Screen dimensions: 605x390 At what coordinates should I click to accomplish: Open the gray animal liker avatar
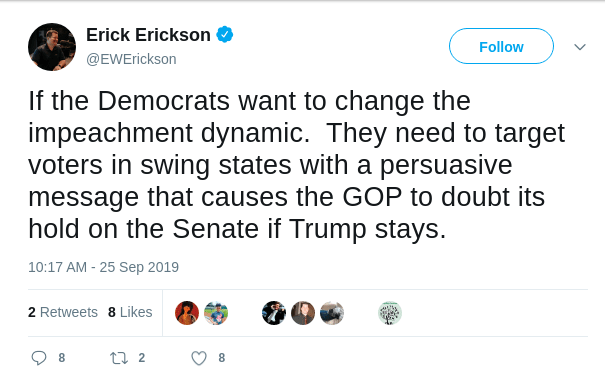click(332, 313)
